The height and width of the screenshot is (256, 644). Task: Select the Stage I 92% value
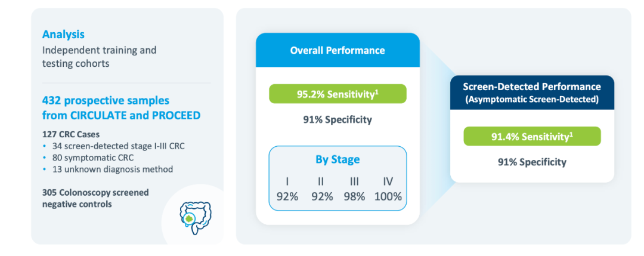(x=287, y=196)
